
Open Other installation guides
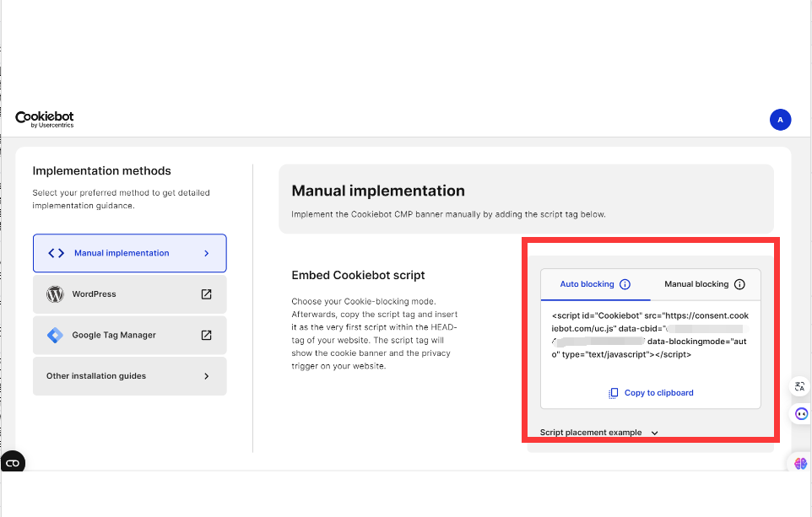click(x=129, y=375)
